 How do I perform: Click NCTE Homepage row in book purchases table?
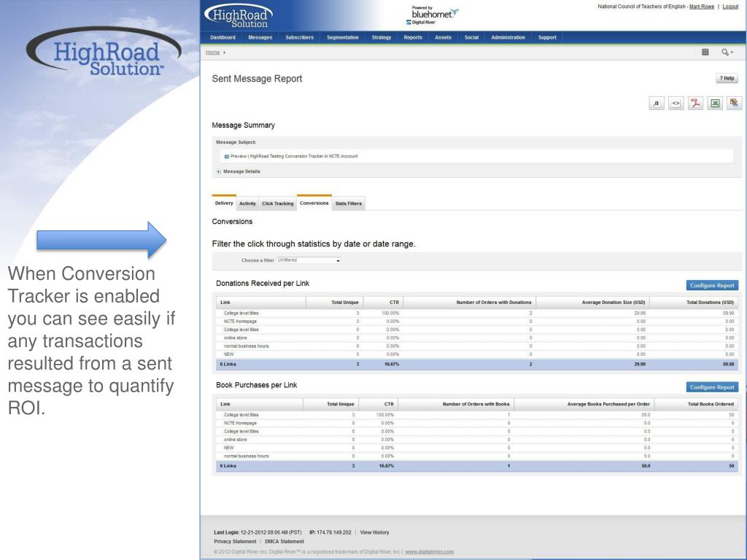coord(477,424)
